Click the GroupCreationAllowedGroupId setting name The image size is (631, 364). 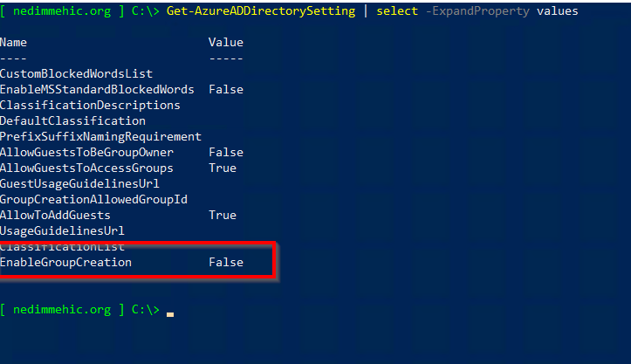[x=93, y=199]
